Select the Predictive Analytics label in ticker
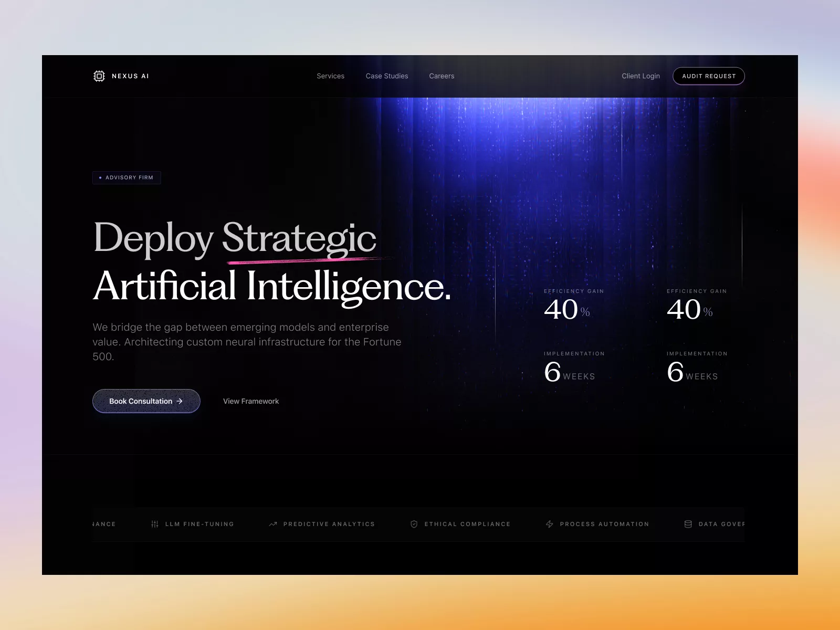 point(329,524)
